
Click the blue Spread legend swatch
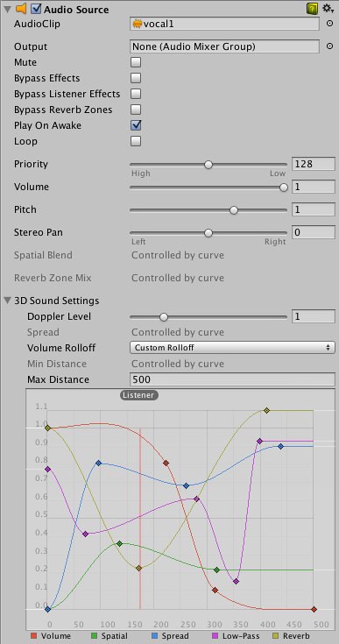pyautogui.click(x=154, y=636)
